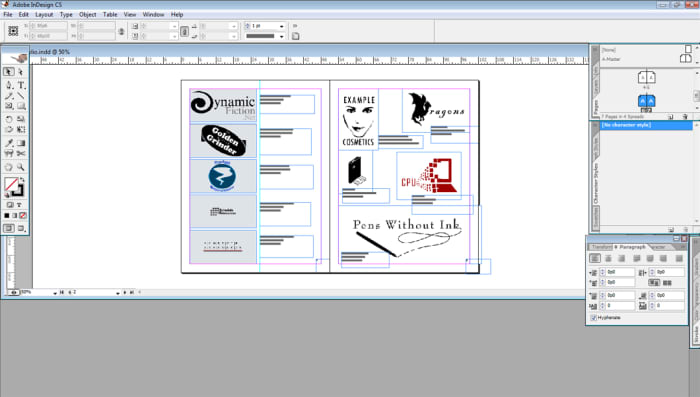
Task: Switch to the Transform tab
Action: (x=601, y=247)
